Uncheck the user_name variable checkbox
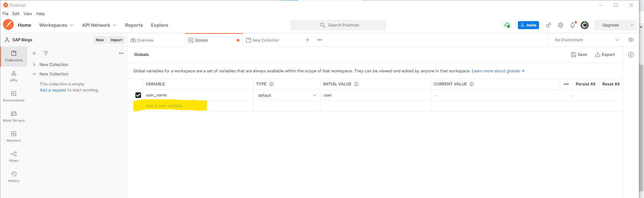 click(138, 95)
